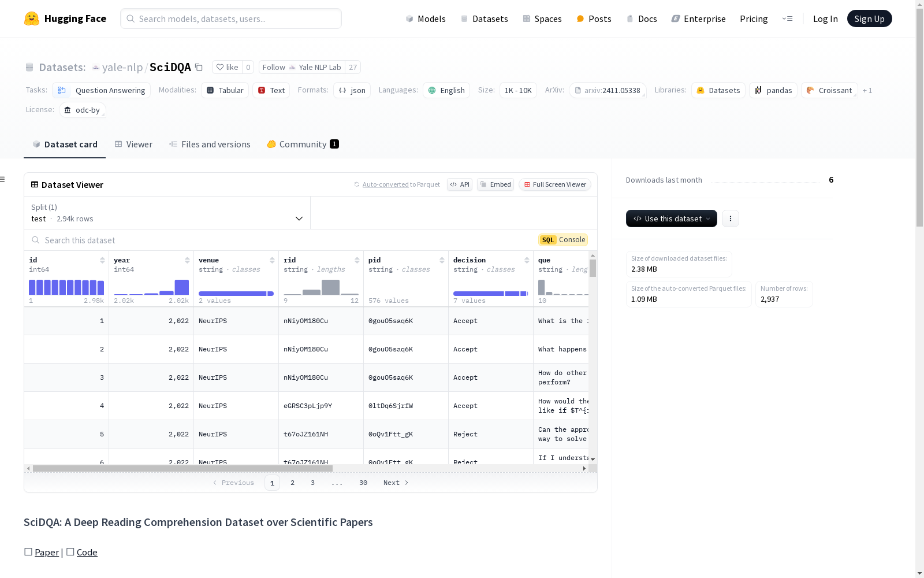The image size is (924, 578).
Task: Follow Yale NLP Lab
Action: pyautogui.click(x=302, y=67)
